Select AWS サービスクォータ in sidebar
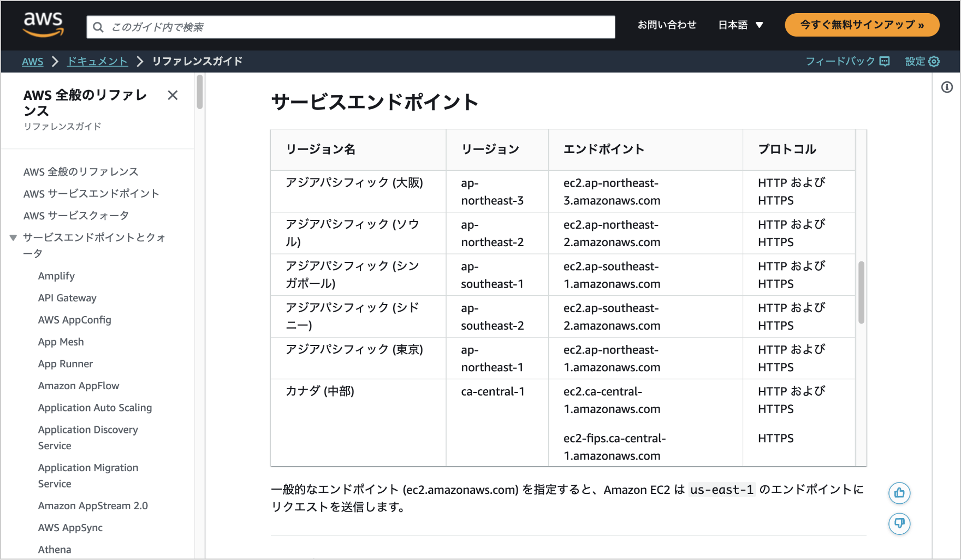Viewport: 961px width, 560px height. point(76,216)
